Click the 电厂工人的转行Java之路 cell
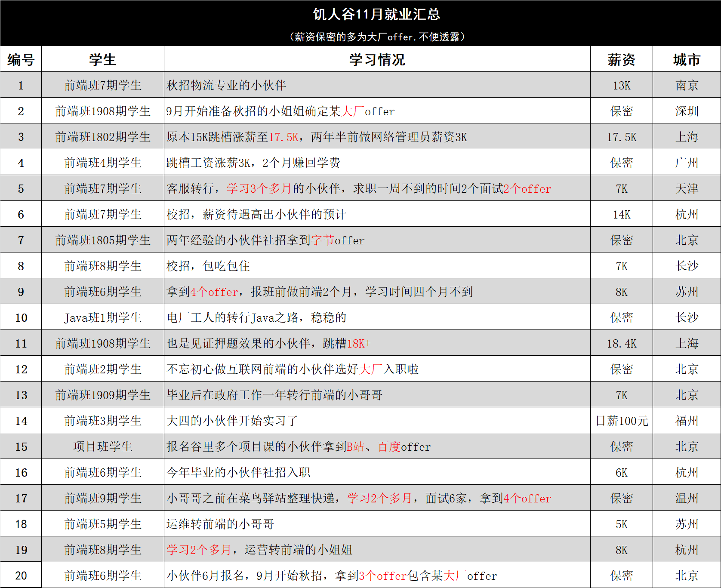Image resolution: width=721 pixels, height=588 pixels. (x=377, y=317)
